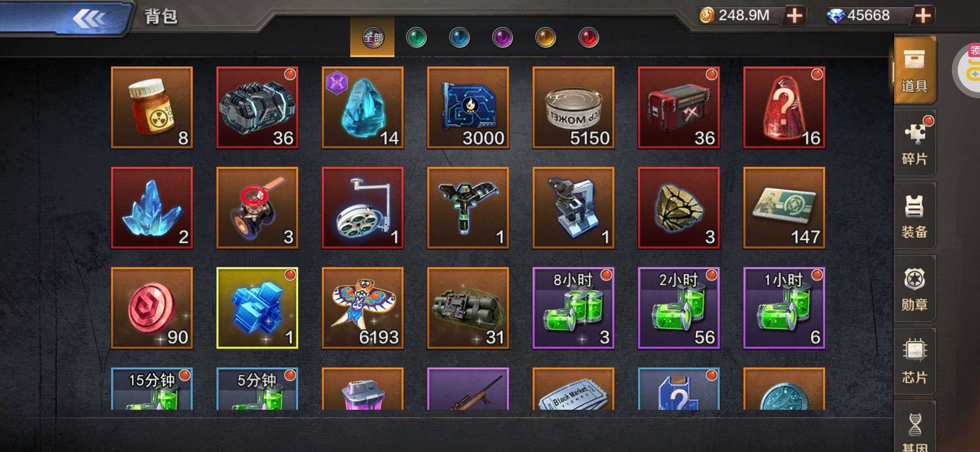Select the kite item with 6193
The image size is (980, 452).
pos(363,308)
